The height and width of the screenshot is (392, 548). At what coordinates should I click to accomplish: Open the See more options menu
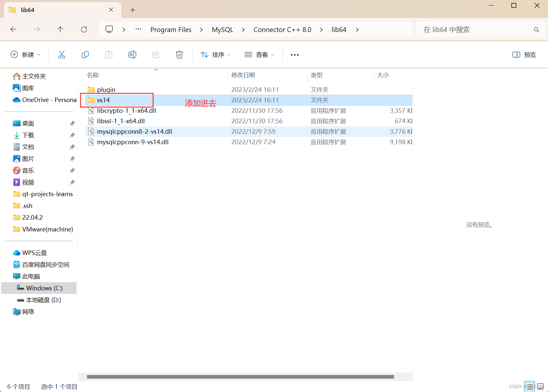[295, 55]
